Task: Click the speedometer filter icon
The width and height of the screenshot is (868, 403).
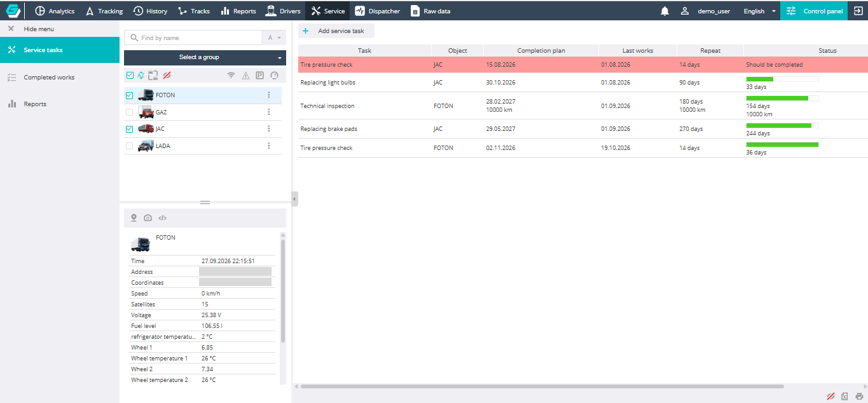Action: tap(275, 76)
